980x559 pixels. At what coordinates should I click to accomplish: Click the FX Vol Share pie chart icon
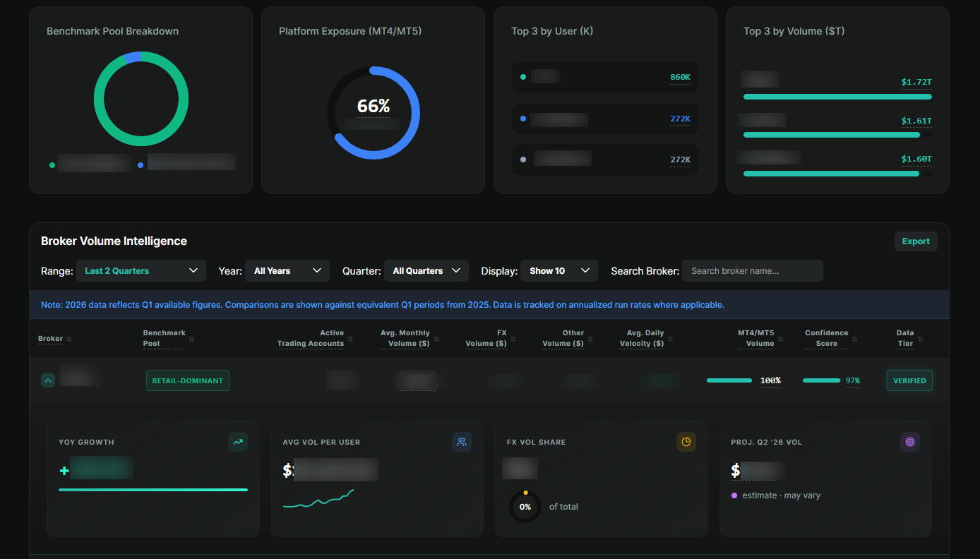[x=686, y=442]
